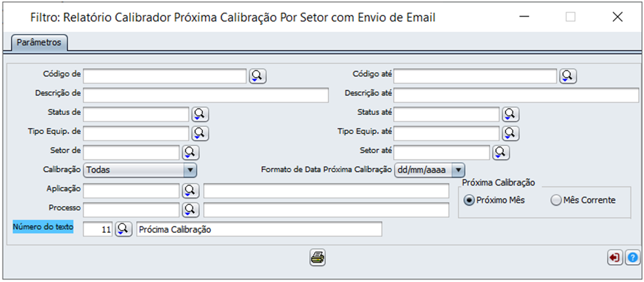Click the blue help question mark icon
This screenshot has width=644, height=282.
(632, 257)
